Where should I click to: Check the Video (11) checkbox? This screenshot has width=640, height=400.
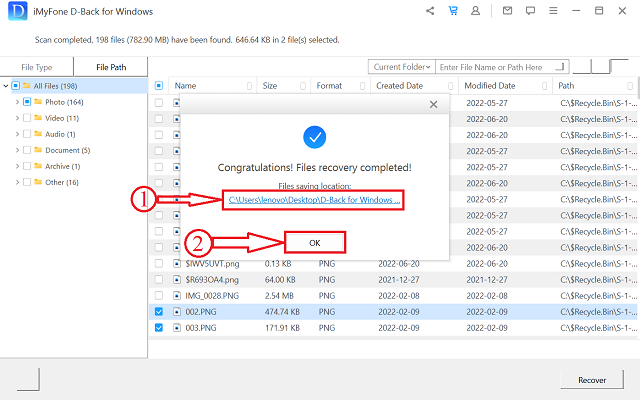click(27, 118)
